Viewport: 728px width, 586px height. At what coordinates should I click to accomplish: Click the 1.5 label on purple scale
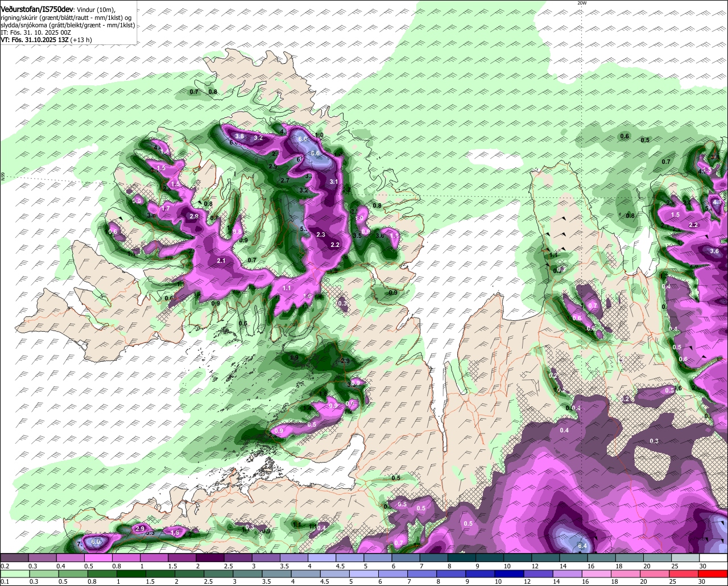coord(173,567)
